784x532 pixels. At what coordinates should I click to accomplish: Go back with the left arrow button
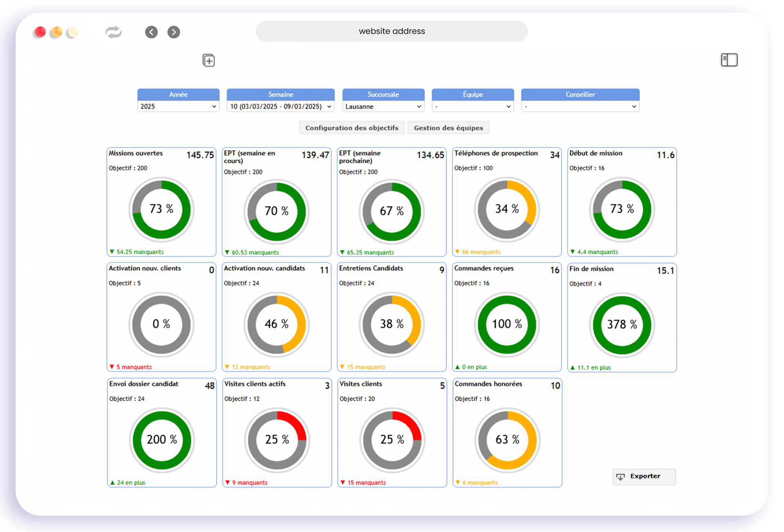(151, 32)
